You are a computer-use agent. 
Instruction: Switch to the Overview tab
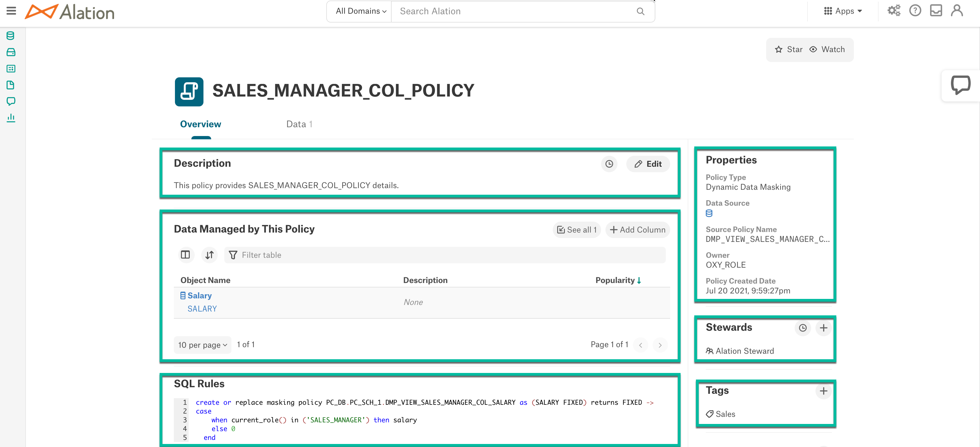[200, 125]
